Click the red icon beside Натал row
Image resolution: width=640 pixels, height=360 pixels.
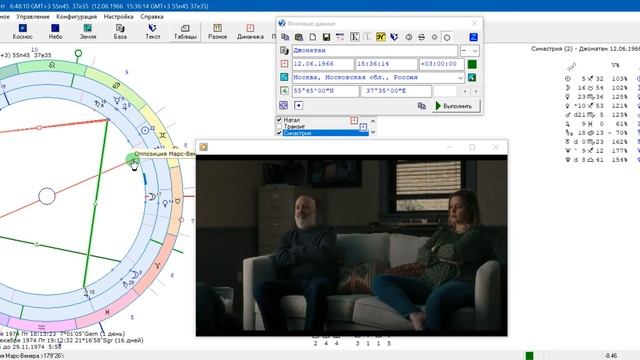point(354,120)
